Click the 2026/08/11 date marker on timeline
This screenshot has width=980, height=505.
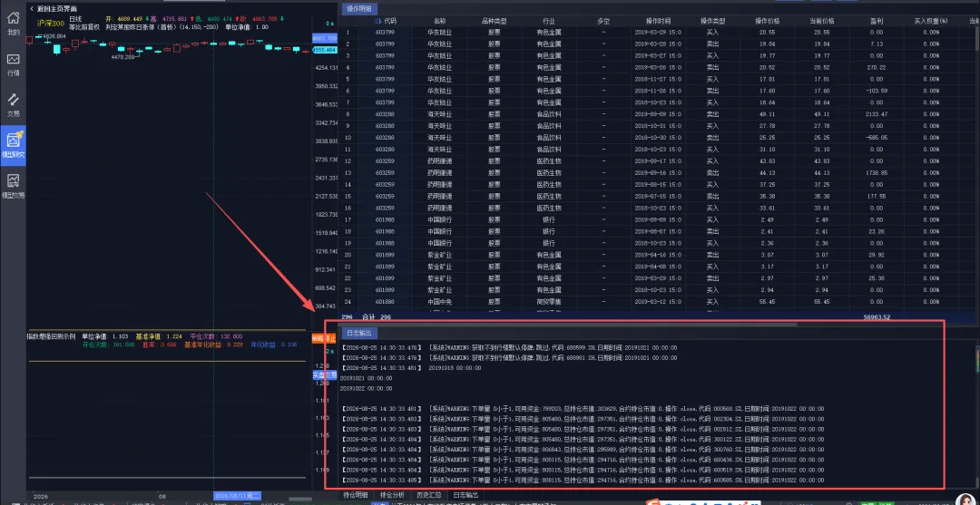[x=237, y=495]
